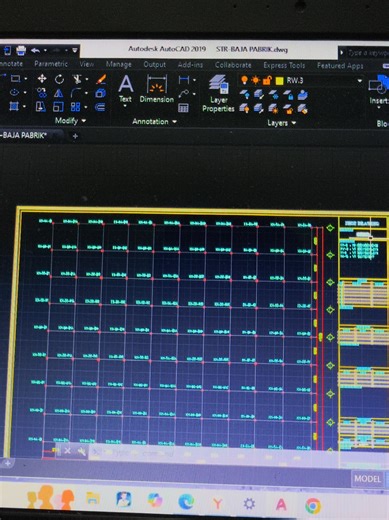Viewport: 389px width, 520px height.
Task: Open the Parametric ribbon tab
Action: click(51, 64)
